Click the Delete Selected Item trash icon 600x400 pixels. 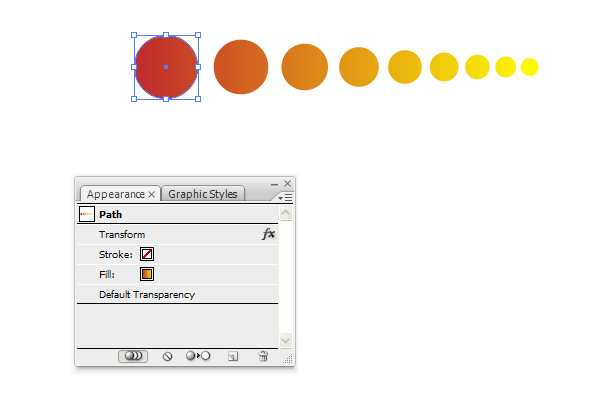pyautogui.click(x=263, y=356)
